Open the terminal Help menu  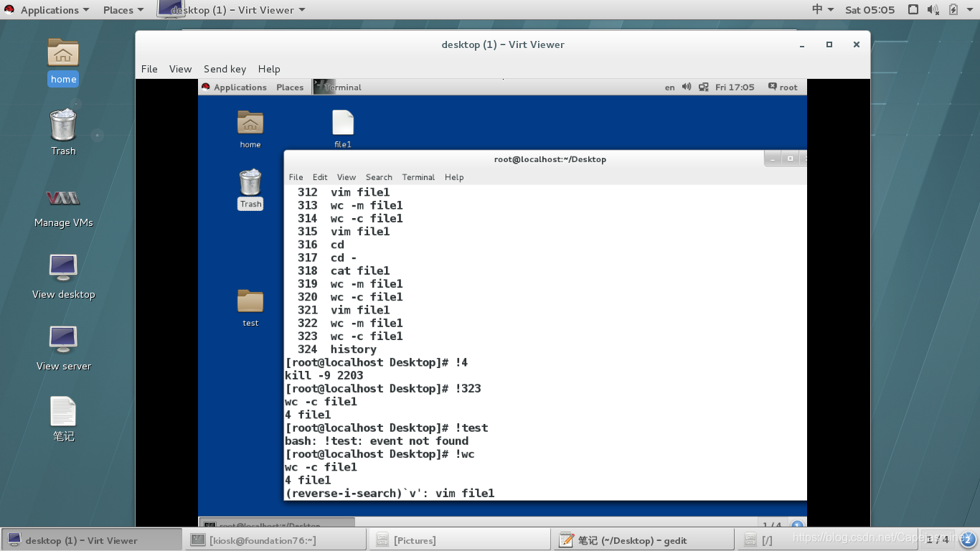pyautogui.click(x=454, y=177)
